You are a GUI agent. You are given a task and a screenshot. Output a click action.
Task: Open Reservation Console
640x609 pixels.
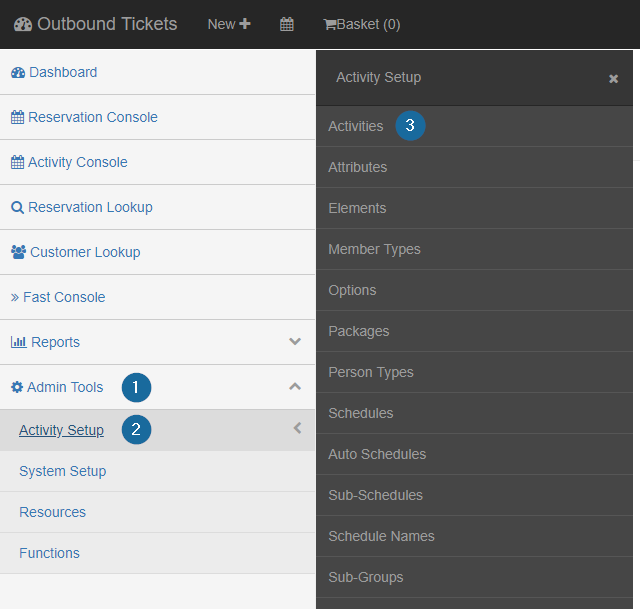coord(93,117)
